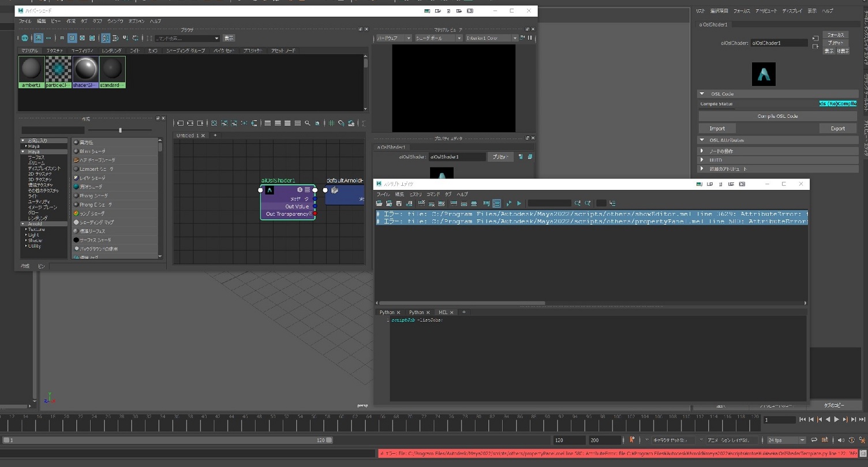Collapse OSL Attributes section
868x467 pixels.
(x=702, y=140)
